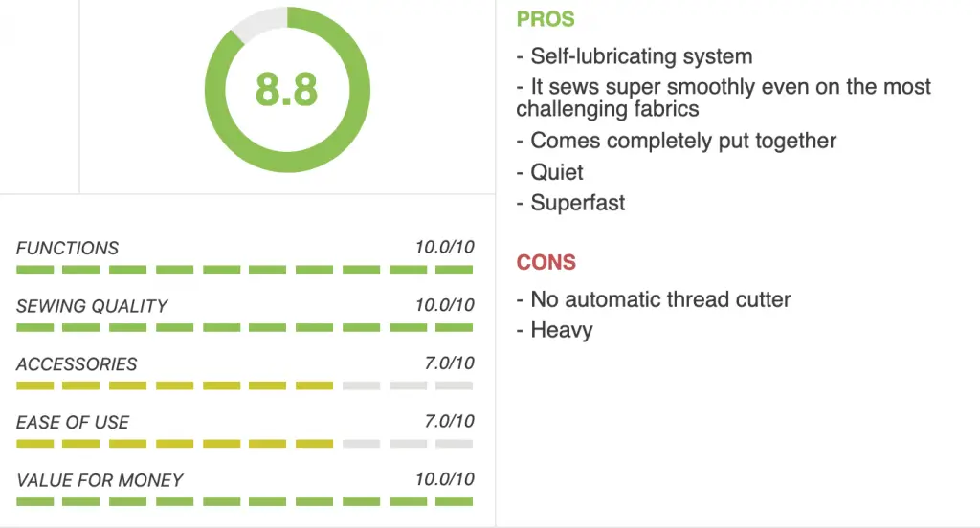Click the ACCESSORIES label
The image size is (980, 528).
(77, 364)
